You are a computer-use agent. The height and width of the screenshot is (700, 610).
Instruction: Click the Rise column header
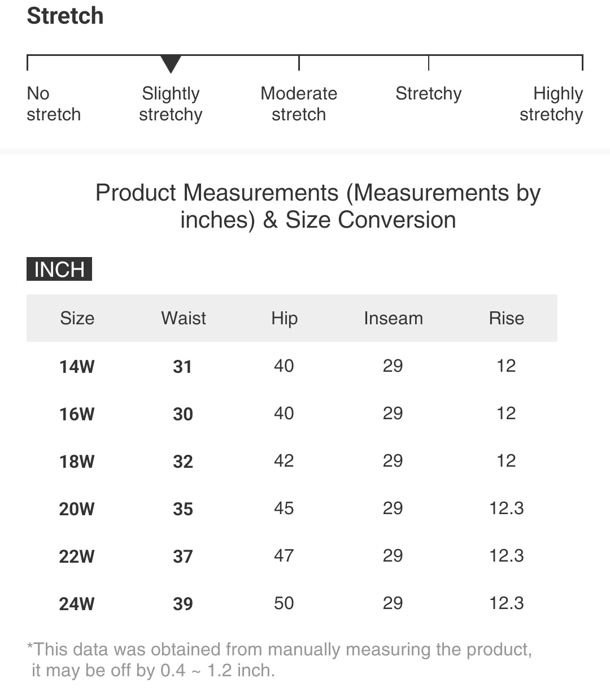(506, 318)
